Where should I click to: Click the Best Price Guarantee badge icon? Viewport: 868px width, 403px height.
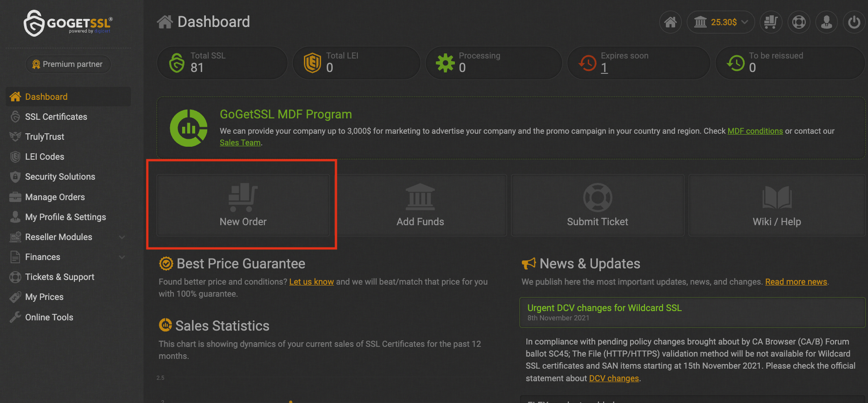tap(166, 264)
